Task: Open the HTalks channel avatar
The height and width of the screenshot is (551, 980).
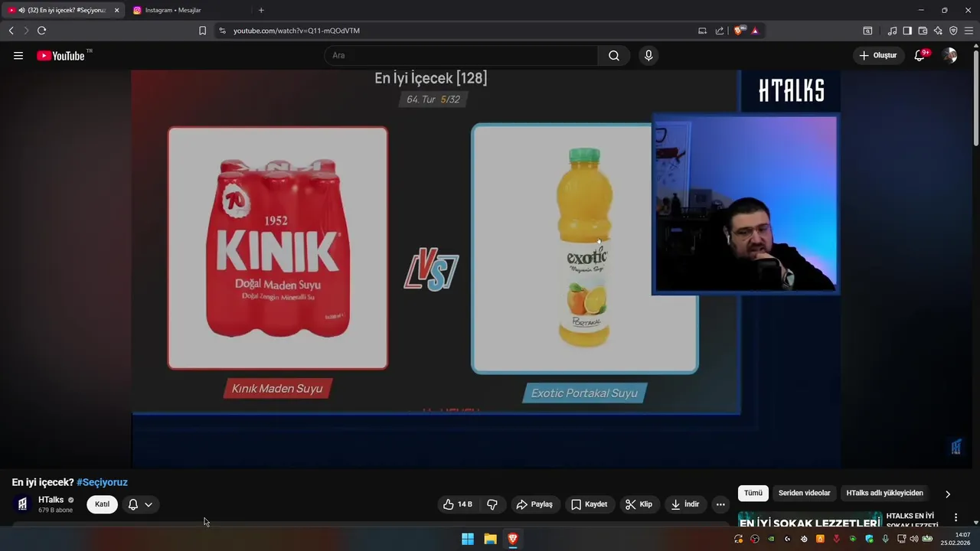Action: pyautogui.click(x=22, y=504)
